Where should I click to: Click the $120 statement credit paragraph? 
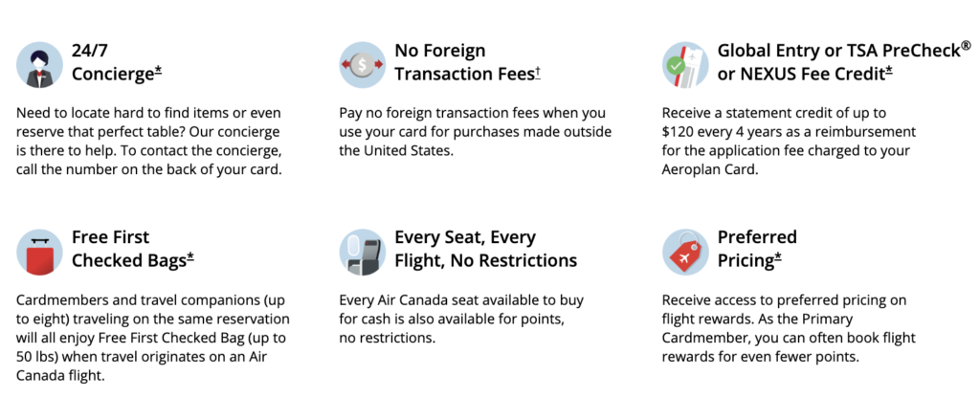(789, 142)
